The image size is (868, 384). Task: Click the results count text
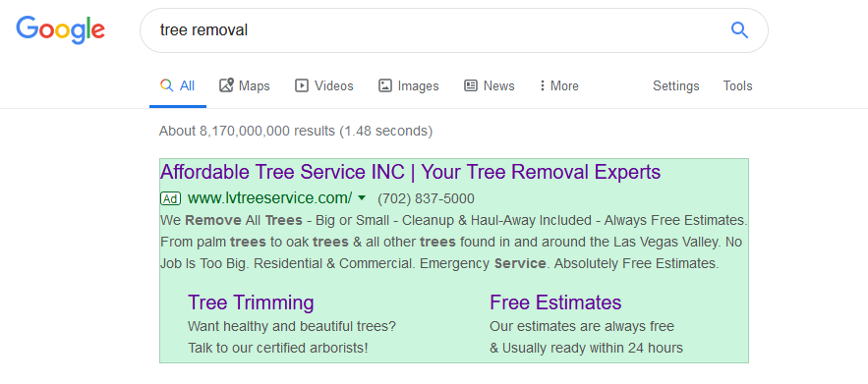(x=296, y=132)
